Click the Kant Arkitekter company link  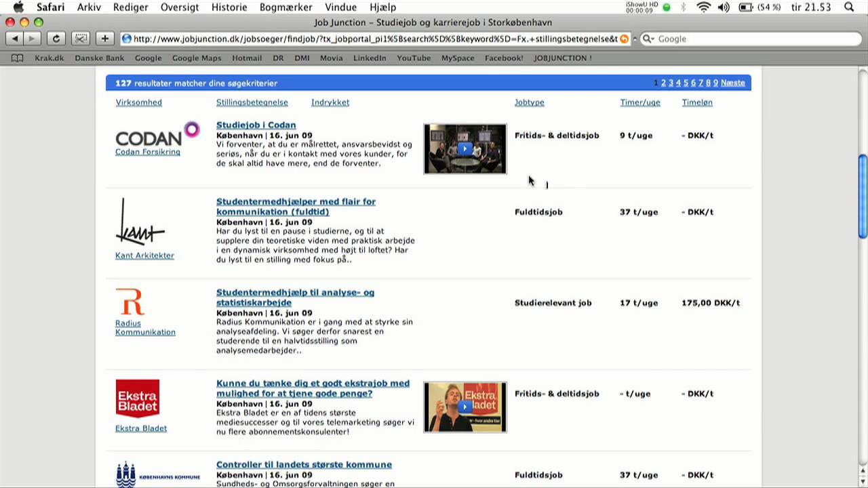pyautogui.click(x=144, y=256)
